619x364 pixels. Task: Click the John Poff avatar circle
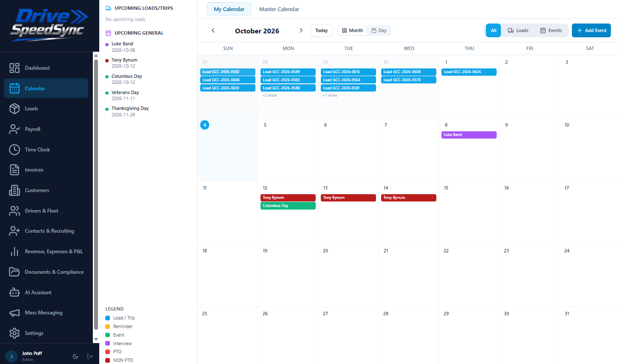pyautogui.click(x=11, y=356)
